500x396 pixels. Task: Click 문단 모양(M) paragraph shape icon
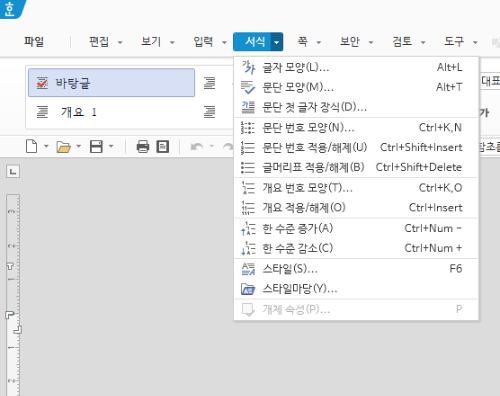point(248,87)
